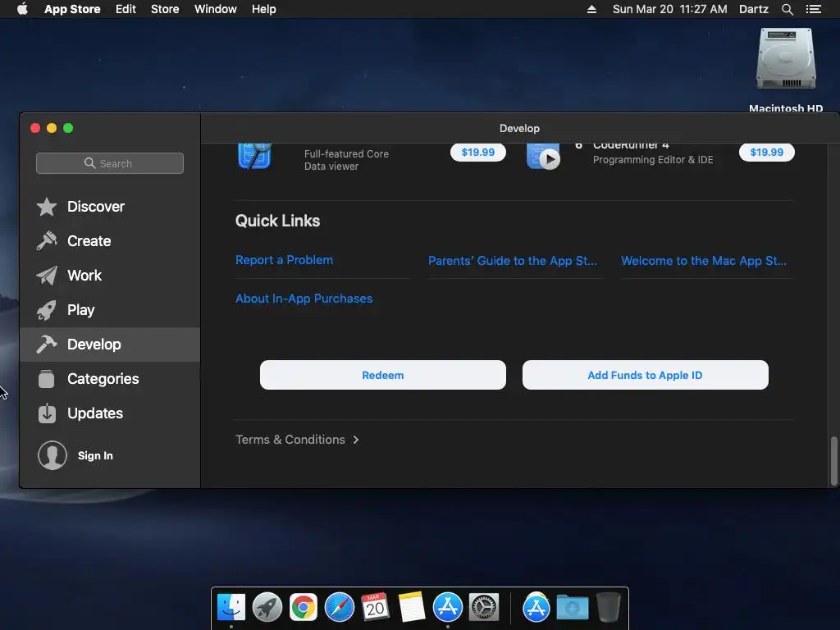Viewport: 840px width, 630px height.
Task: Click the second App Store icon in dock
Action: [x=536, y=608]
